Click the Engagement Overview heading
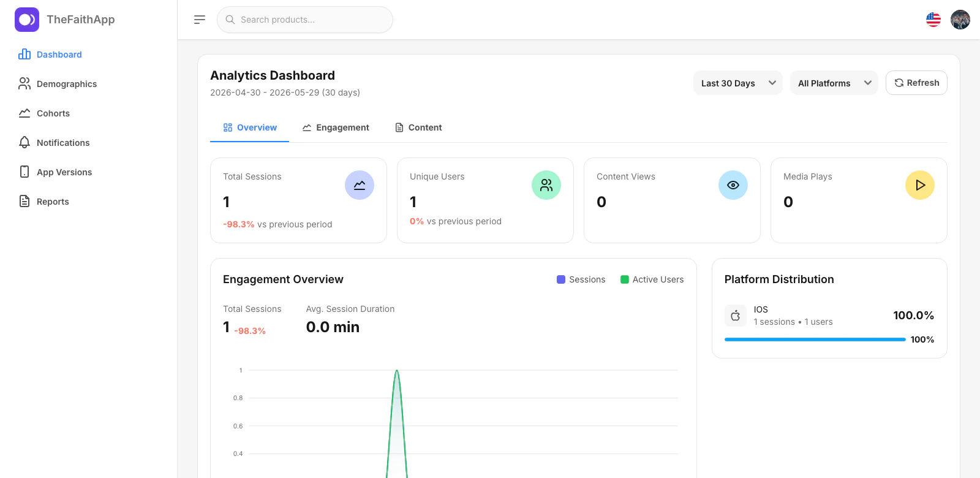This screenshot has width=980, height=478. pos(283,279)
